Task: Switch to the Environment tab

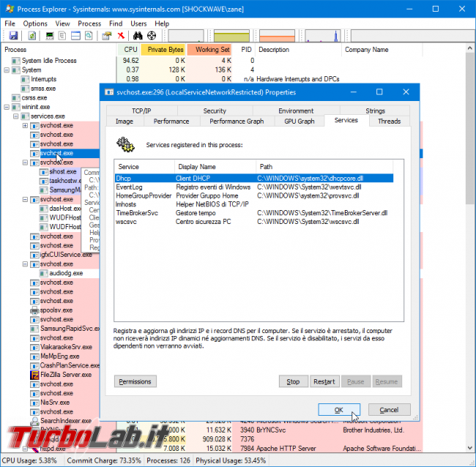Action: tap(296, 111)
